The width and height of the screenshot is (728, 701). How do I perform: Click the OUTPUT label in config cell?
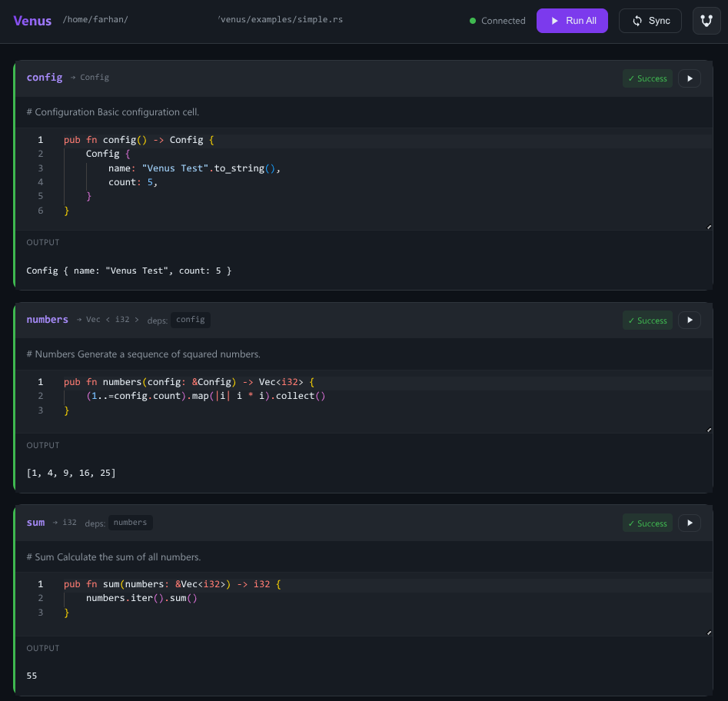tap(43, 242)
